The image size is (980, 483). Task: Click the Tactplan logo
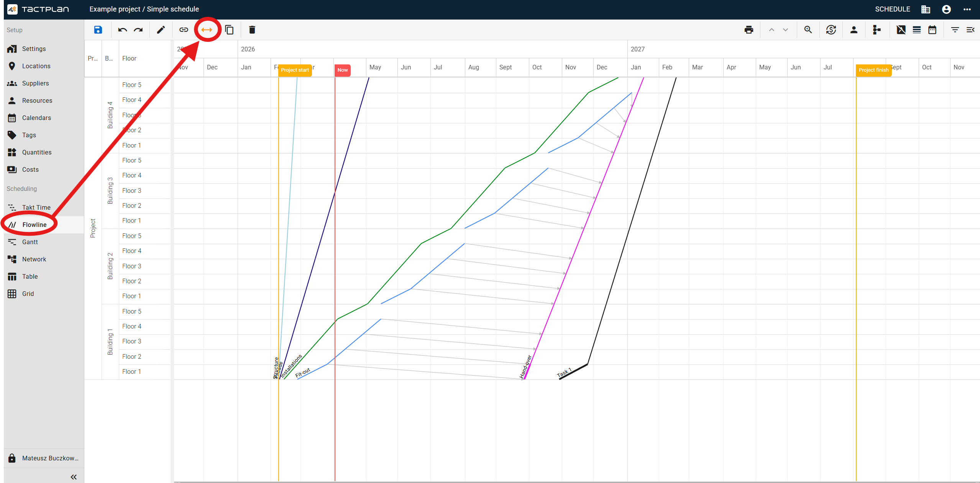pos(38,9)
